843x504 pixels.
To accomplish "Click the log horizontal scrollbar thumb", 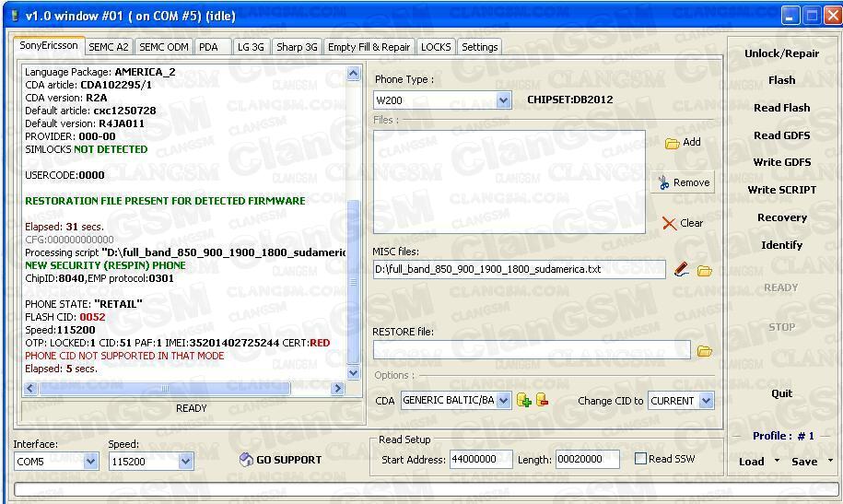I will click(x=165, y=388).
